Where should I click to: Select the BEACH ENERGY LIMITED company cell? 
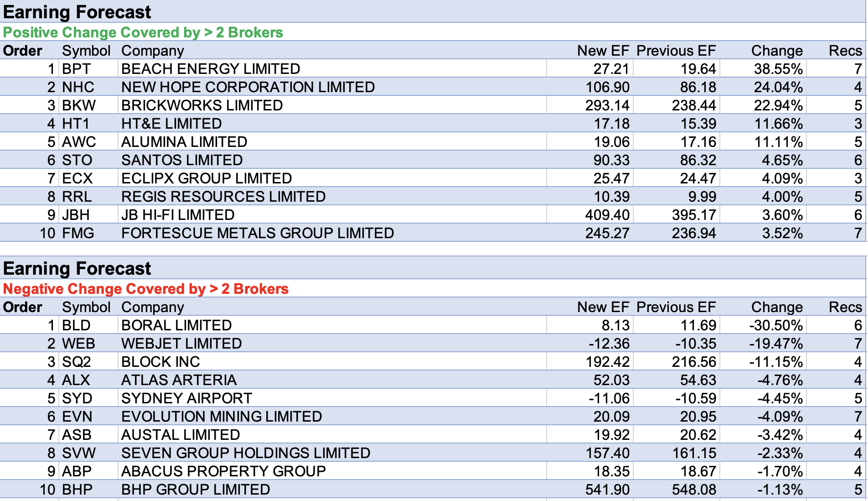click(210, 69)
